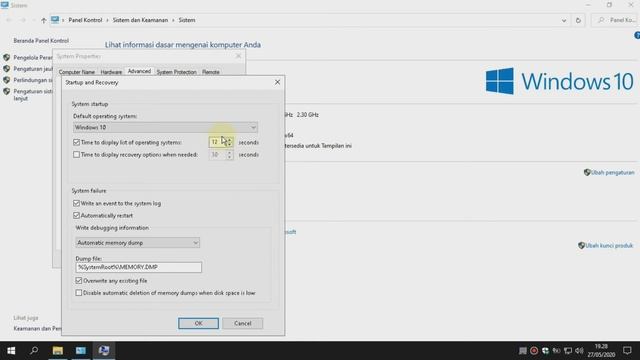Open System Protection tab in System Properties
The image size is (640, 360).
coord(176,72)
